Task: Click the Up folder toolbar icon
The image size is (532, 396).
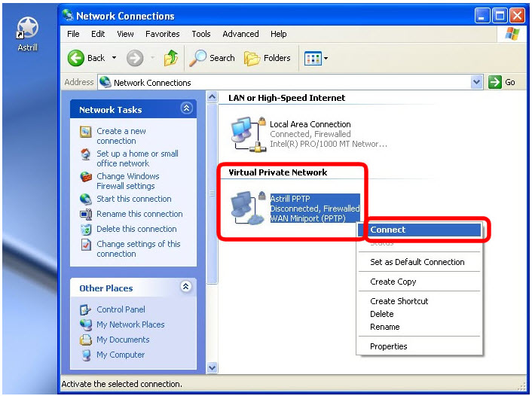Action: click(x=170, y=58)
